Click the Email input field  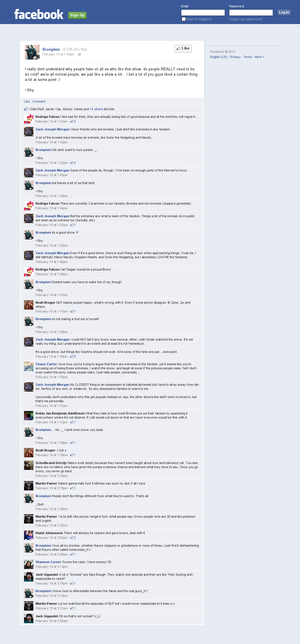pos(203,13)
